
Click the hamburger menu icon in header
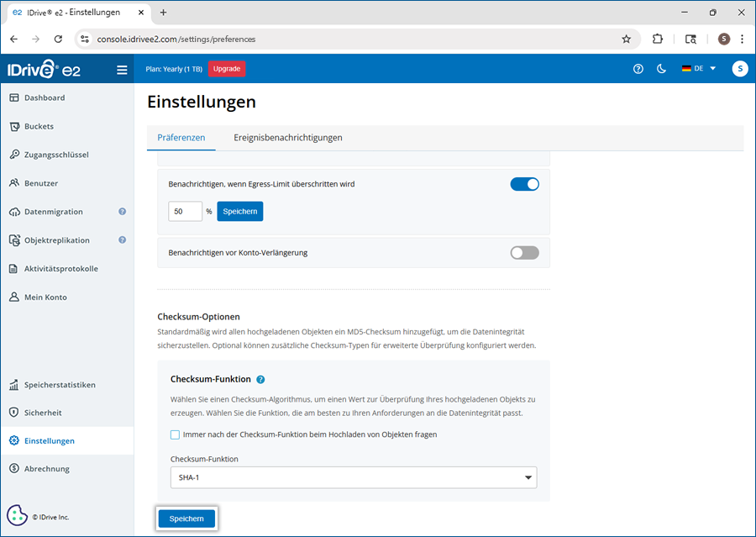tap(122, 70)
